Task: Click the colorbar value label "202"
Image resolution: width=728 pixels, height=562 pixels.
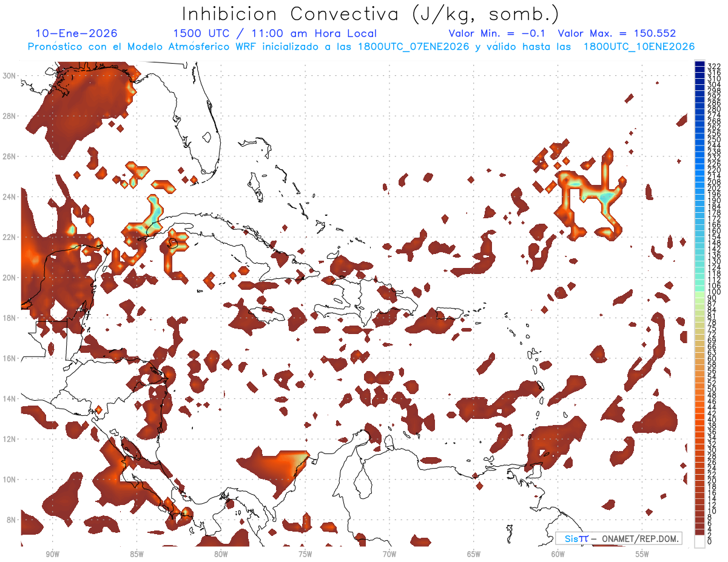Action: pyautogui.click(x=714, y=189)
